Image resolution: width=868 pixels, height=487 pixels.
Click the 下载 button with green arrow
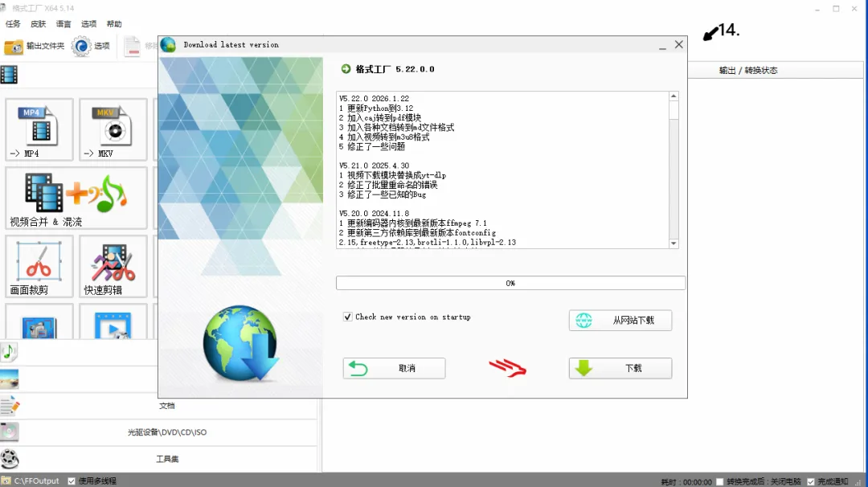620,369
